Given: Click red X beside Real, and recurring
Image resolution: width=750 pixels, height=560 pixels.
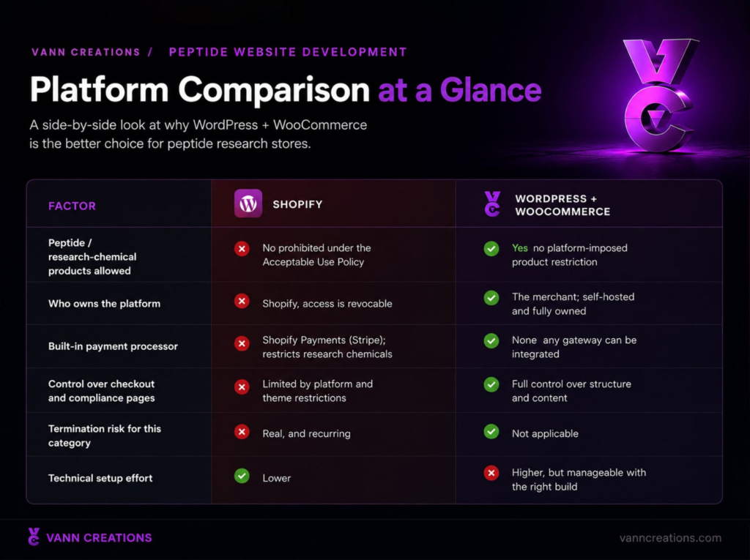Looking at the screenshot, I should (242, 432).
